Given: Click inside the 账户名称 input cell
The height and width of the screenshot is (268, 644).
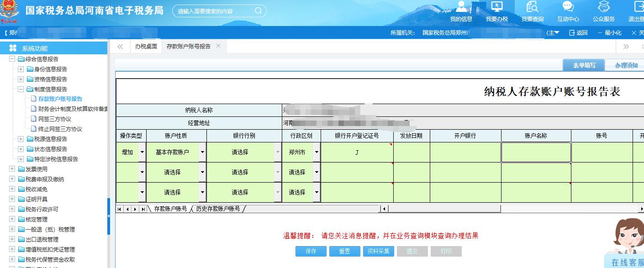Looking at the screenshot, I should point(536,152).
